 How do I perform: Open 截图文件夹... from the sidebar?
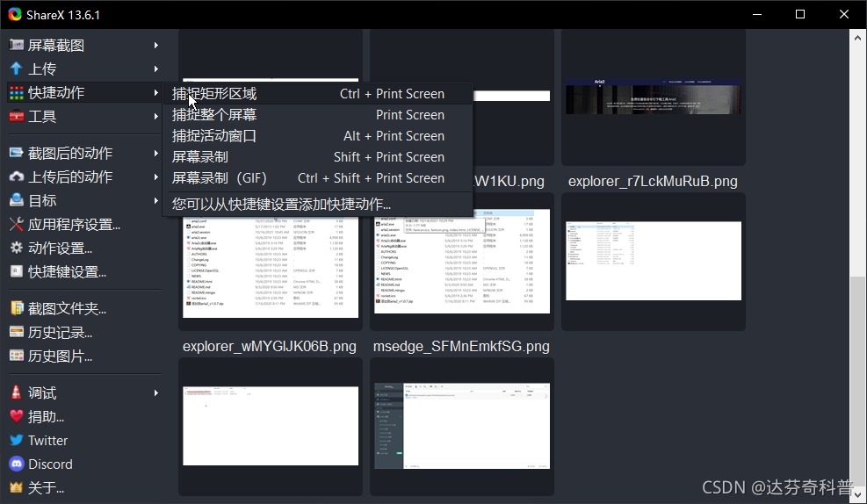[68, 308]
